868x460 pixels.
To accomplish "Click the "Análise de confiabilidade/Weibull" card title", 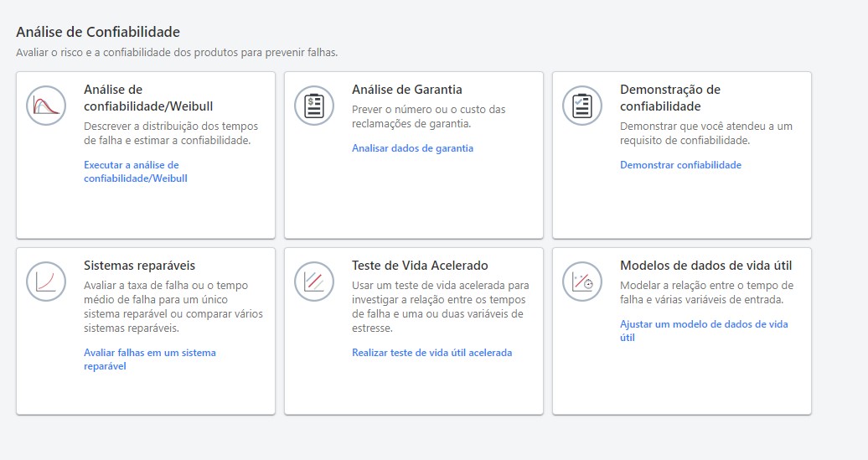I will [148, 98].
